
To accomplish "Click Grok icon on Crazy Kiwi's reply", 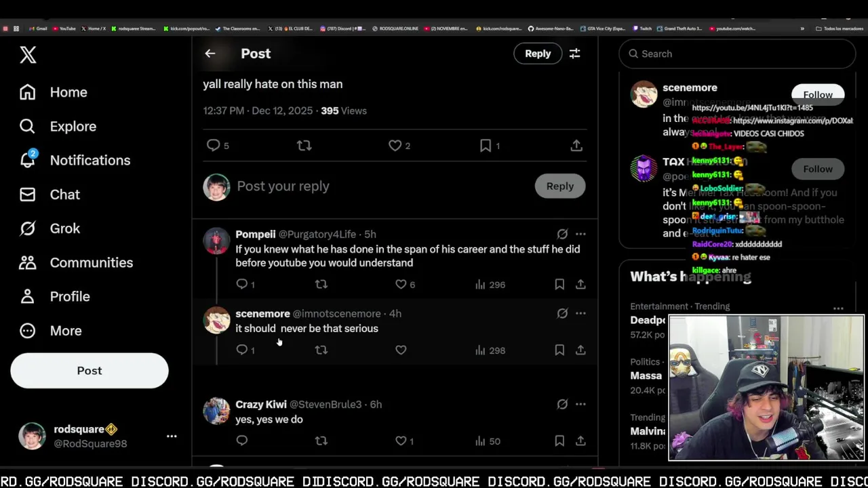I will pos(562,404).
